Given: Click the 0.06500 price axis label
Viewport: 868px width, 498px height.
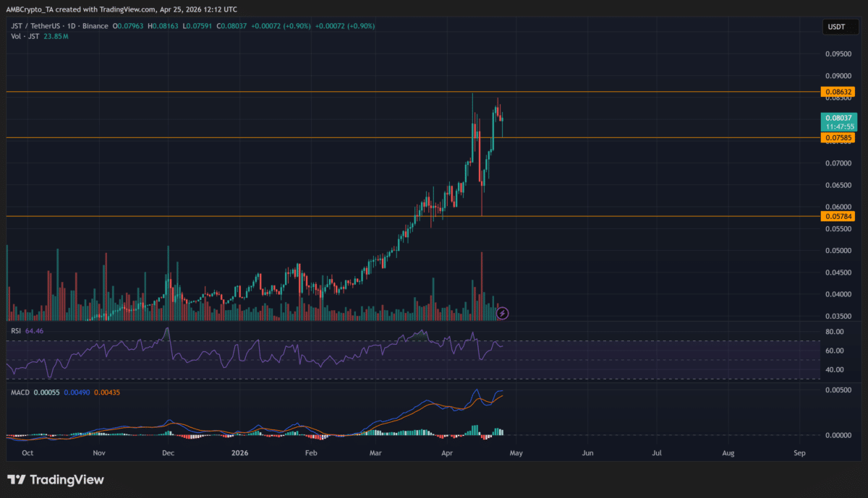Looking at the screenshot, I should coord(837,185).
